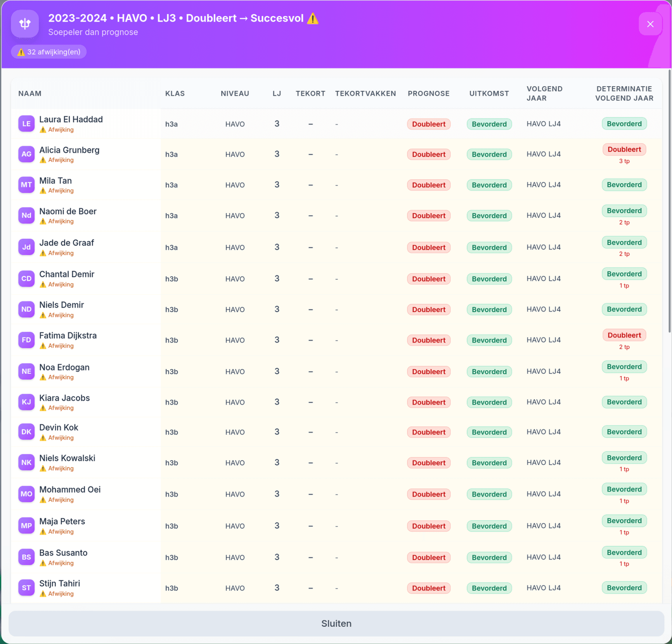The image size is (672, 644).
Task: Click Chantal Demir's CD avatar
Action: pos(26,279)
